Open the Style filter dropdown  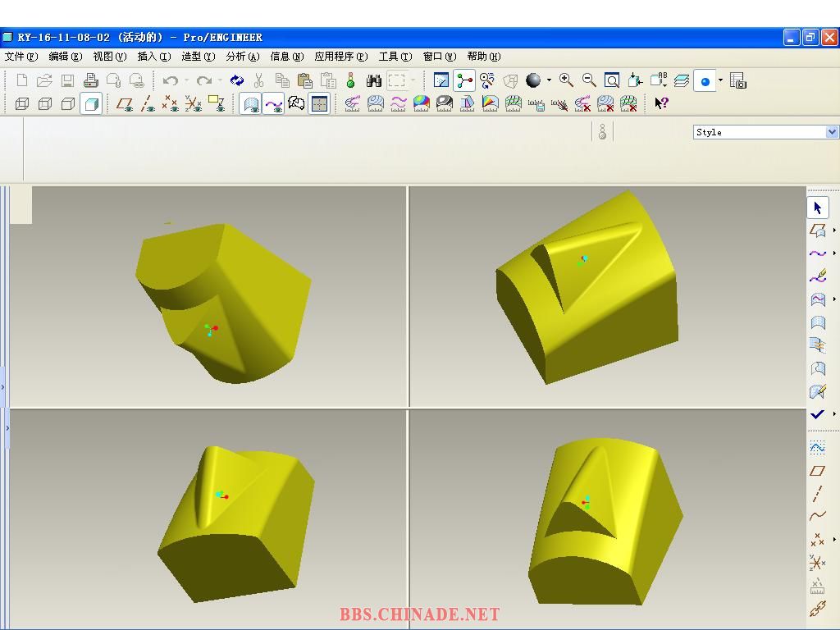click(832, 132)
